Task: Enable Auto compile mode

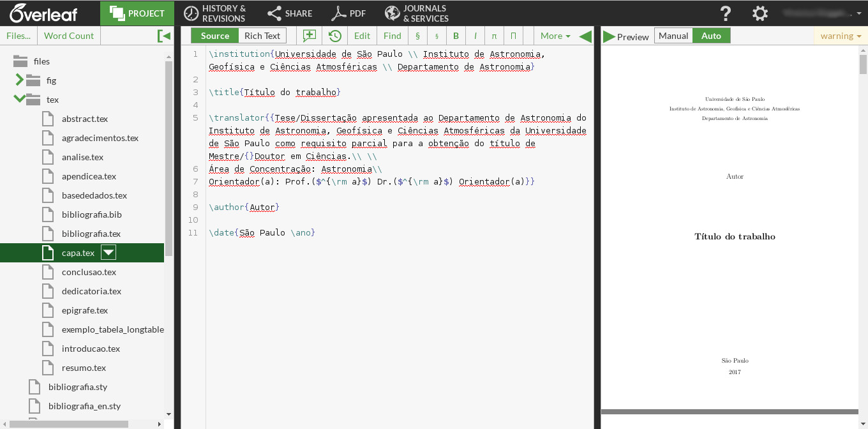Action: (x=712, y=36)
